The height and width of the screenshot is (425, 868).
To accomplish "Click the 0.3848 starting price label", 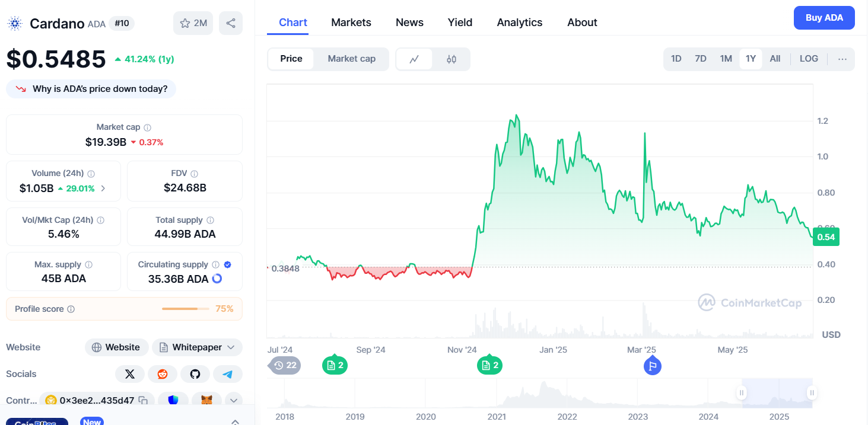I will pyautogui.click(x=285, y=268).
